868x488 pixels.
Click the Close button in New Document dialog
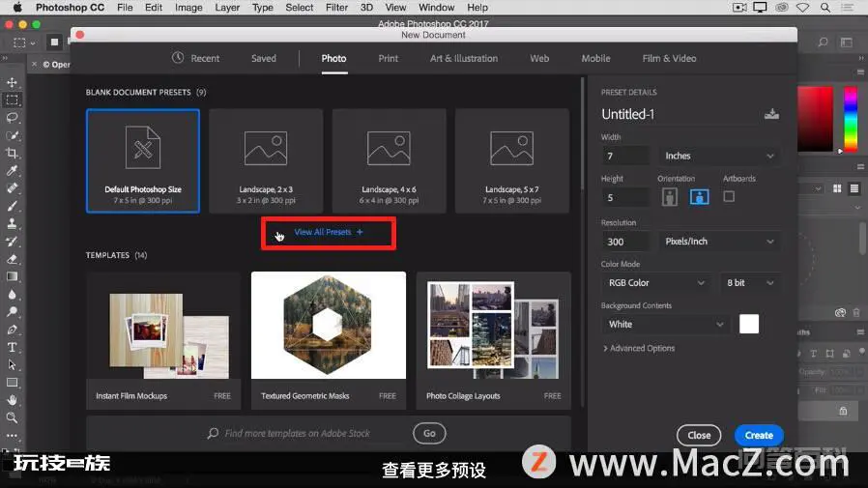click(699, 436)
